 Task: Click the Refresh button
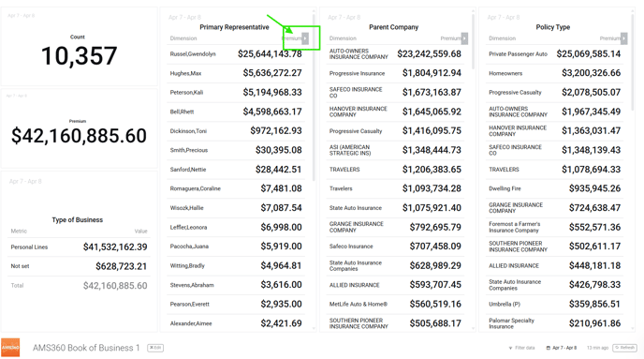tap(624, 348)
